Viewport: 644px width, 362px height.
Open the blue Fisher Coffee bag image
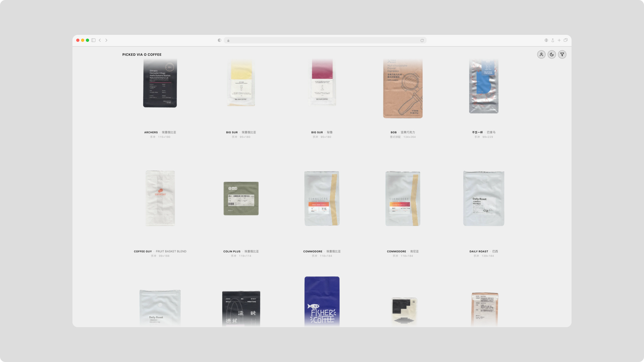(322, 302)
